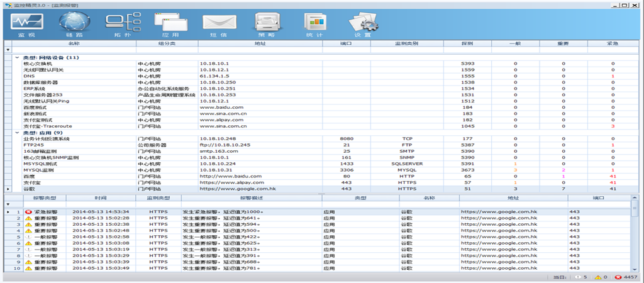Click address https://www.alipay.com cell
The image size is (644, 283).
tap(260, 182)
